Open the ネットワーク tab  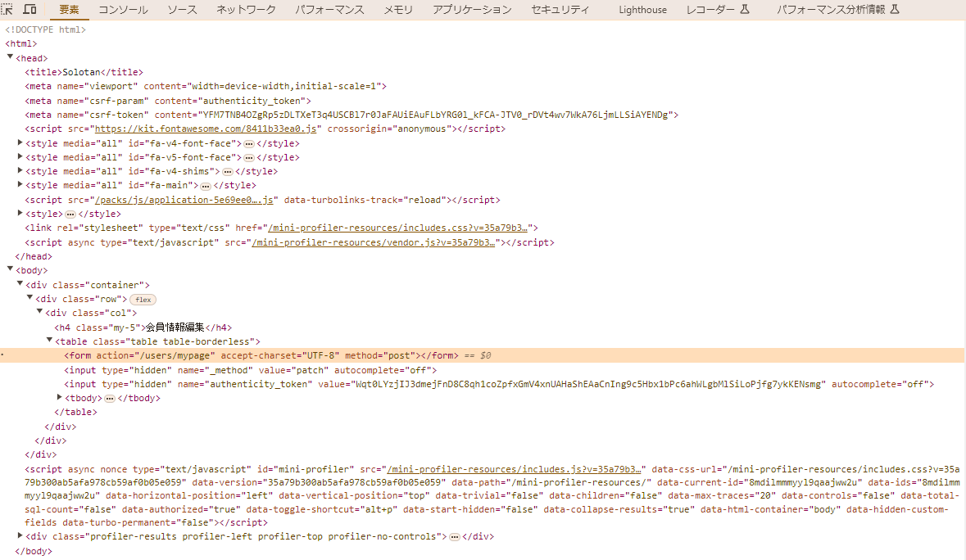pyautogui.click(x=246, y=10)
